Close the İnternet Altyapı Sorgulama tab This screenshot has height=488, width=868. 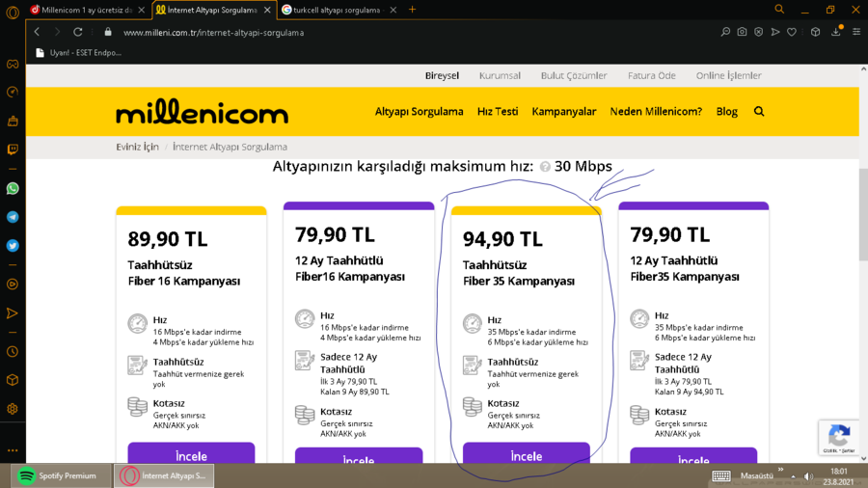click(267, 10)
